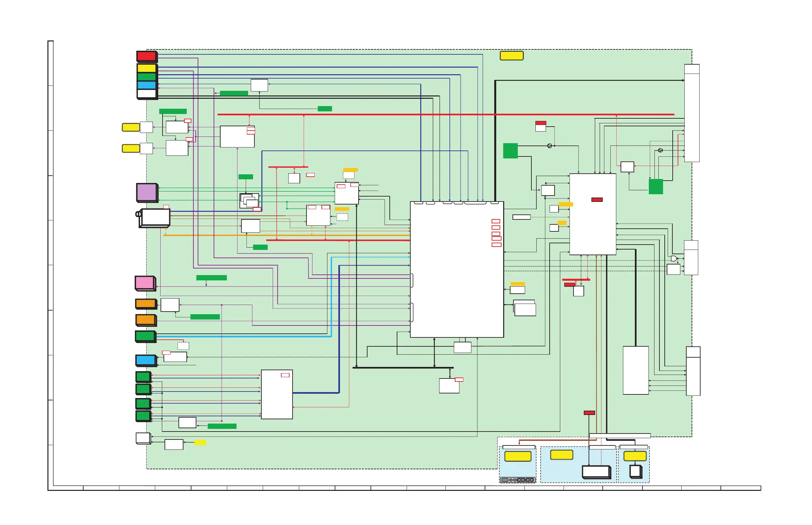Click tall white connector strip at top right
The width and height of the screenshot is (812, 525).
692,113
